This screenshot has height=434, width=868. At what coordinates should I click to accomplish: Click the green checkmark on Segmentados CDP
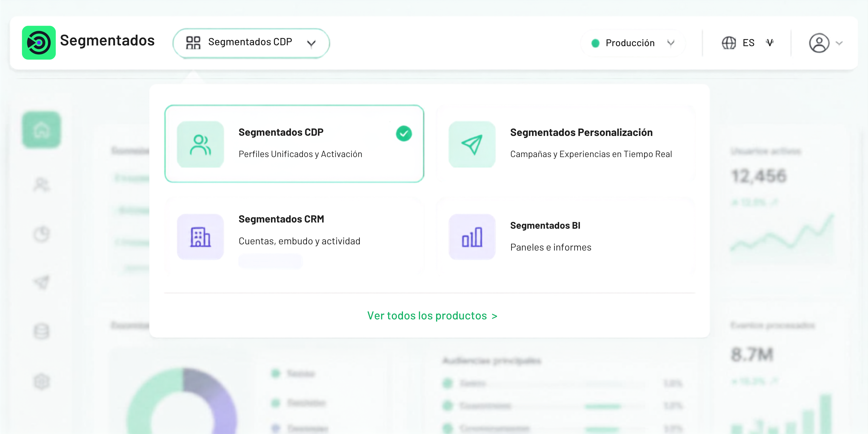click(404, 133)
